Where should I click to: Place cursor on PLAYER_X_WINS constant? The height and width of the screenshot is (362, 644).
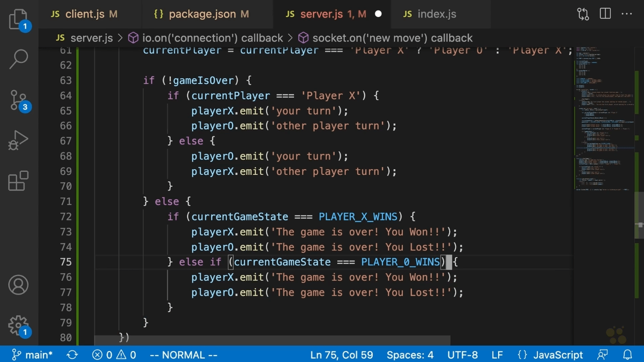point(358,216)
